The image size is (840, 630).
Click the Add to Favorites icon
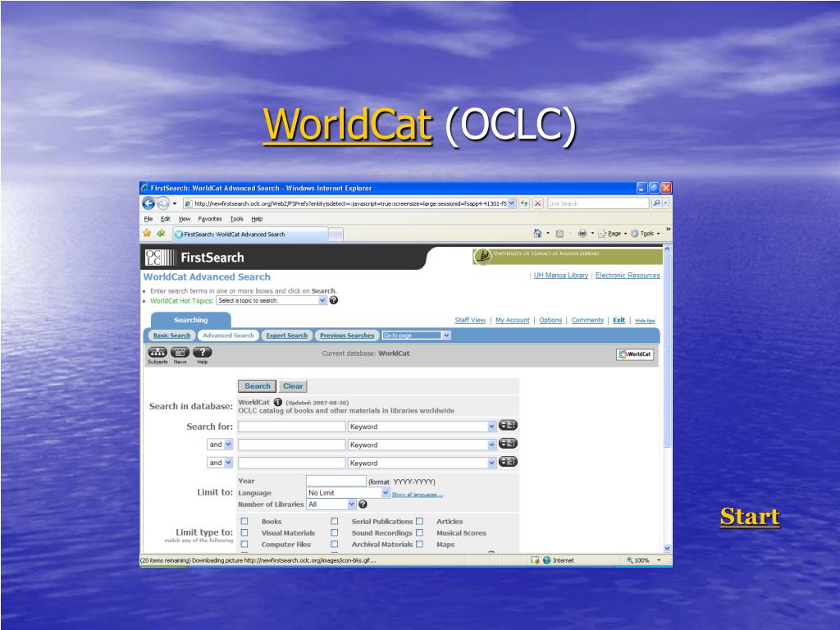click(x=161, y=233)
